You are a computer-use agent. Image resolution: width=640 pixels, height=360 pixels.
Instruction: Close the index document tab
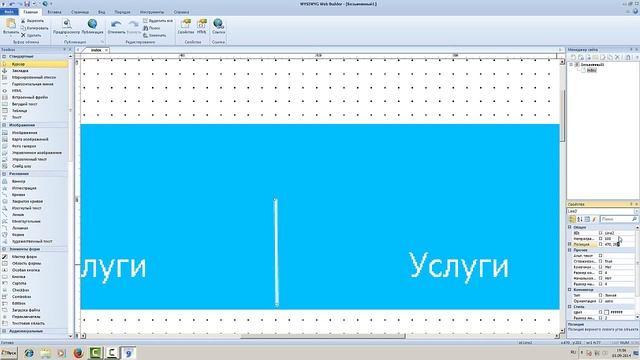106,50
